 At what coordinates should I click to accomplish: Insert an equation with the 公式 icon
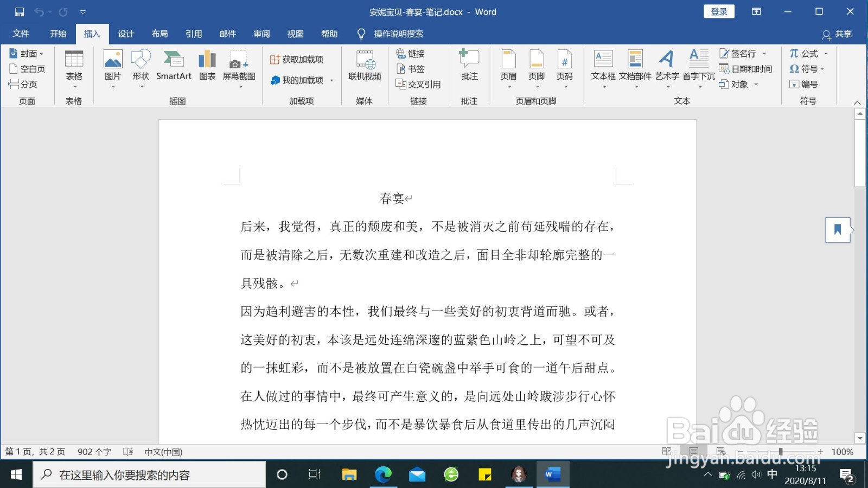[x=805, y=53]
